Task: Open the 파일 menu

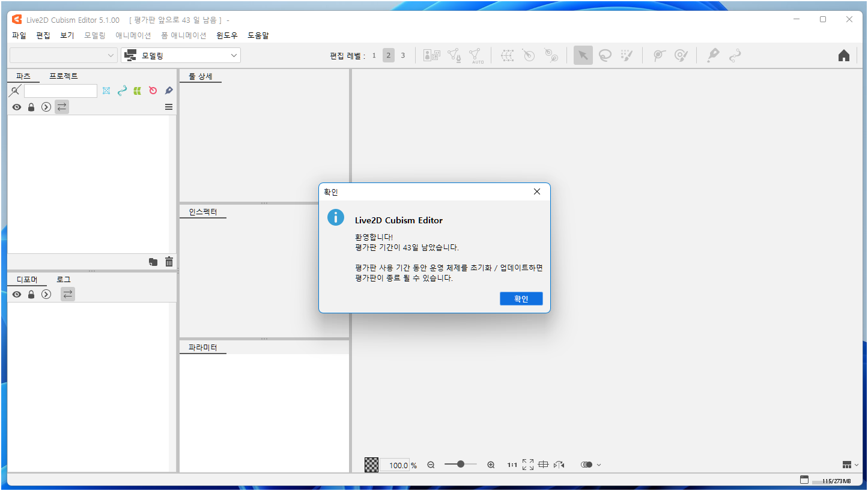Action: (x=19, y=35)
